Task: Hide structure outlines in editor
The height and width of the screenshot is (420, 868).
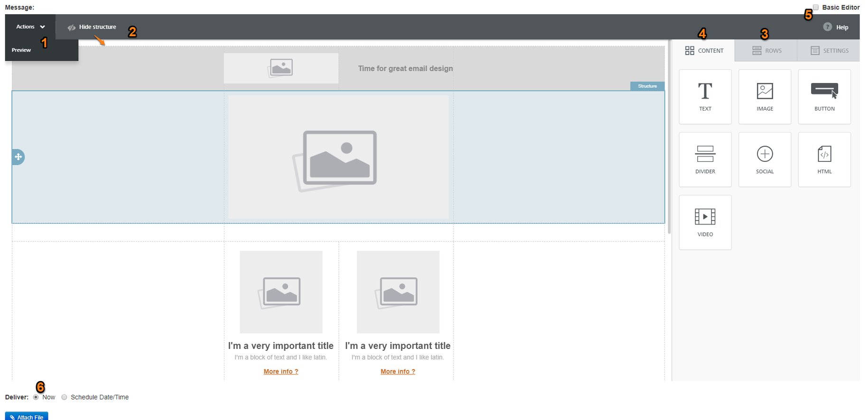Action: pyautogui.click(x=92, y=27)
